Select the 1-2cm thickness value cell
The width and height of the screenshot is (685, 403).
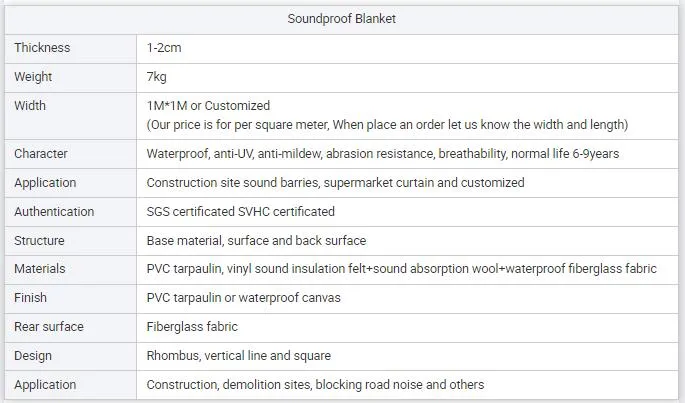[164, 48]
